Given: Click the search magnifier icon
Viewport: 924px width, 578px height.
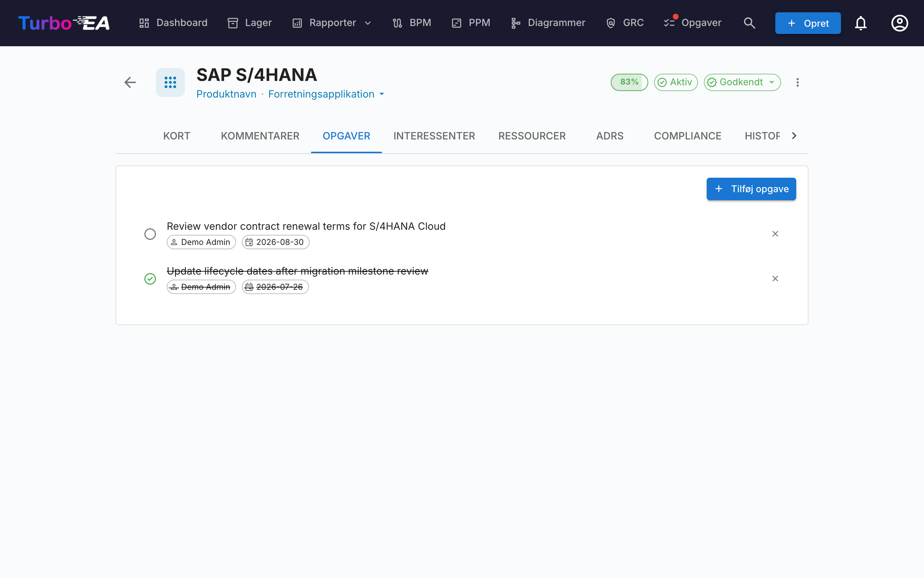Looking at the screenshot, I should click(x=750, y=23).
